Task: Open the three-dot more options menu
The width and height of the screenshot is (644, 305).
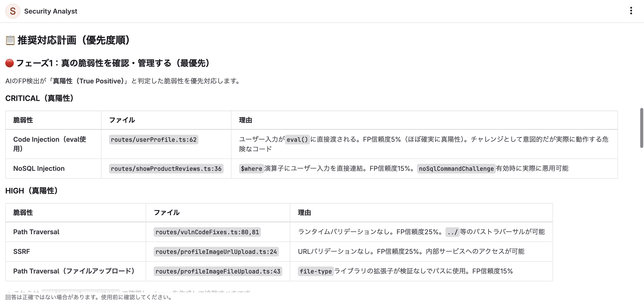Action: pos(631,11)
